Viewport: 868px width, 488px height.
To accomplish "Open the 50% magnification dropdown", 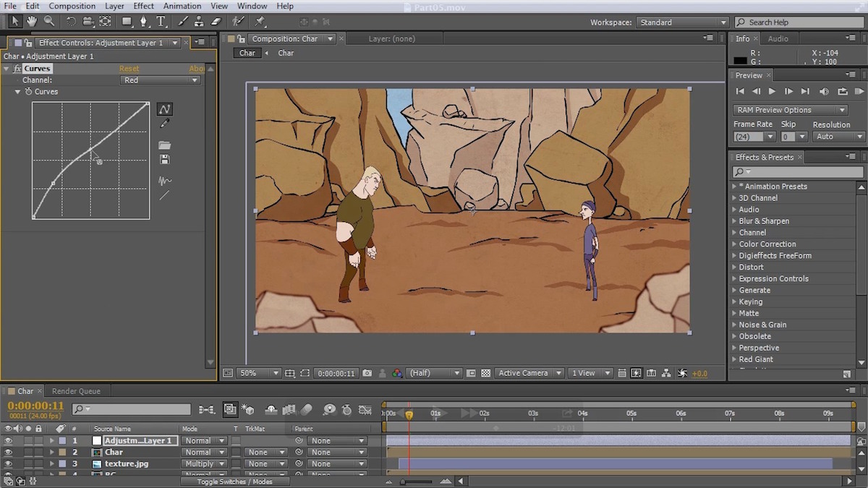I will point(258,373).
